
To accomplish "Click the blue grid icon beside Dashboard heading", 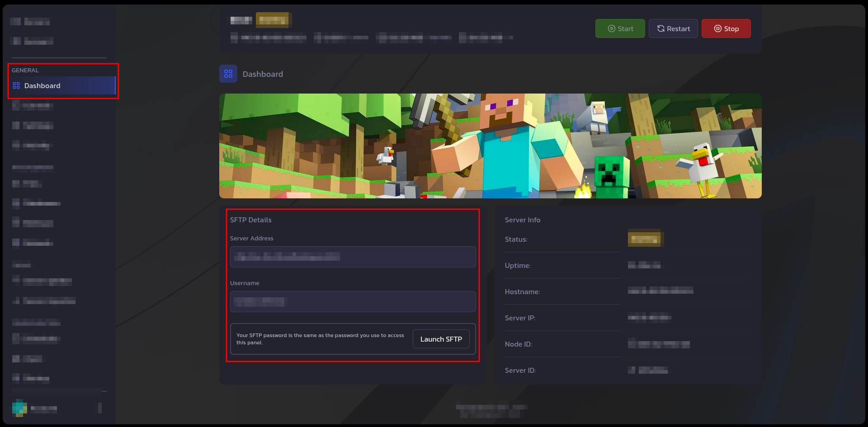I will [x=228, y=74].
